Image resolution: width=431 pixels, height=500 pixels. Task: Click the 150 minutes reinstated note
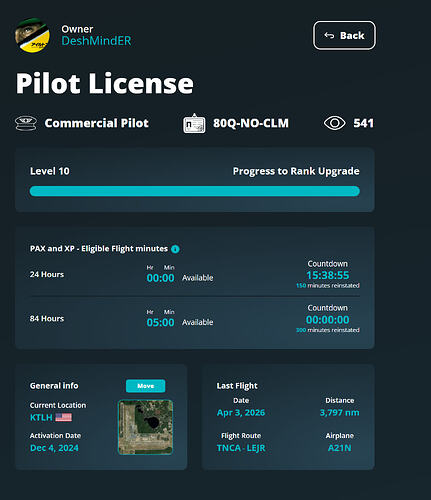pos(328,286)
